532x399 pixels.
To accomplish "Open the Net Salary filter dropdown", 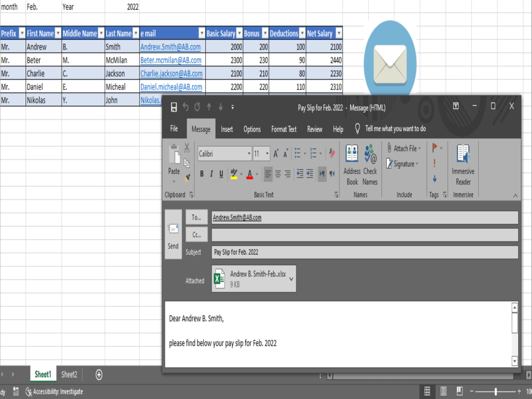I will 338,33.
